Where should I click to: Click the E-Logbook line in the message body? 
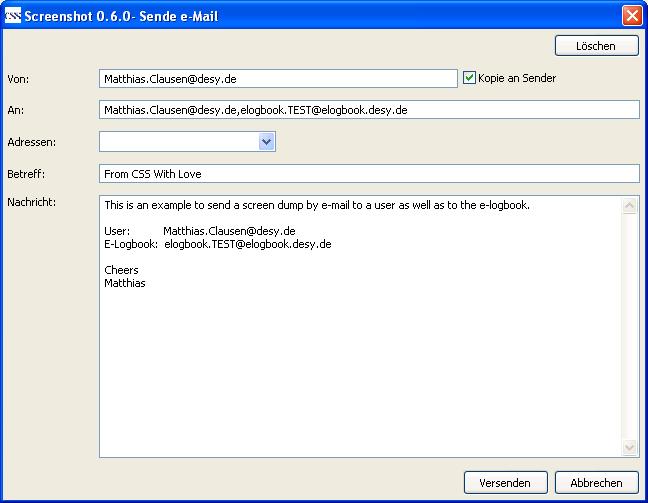(x=217, y=244)
